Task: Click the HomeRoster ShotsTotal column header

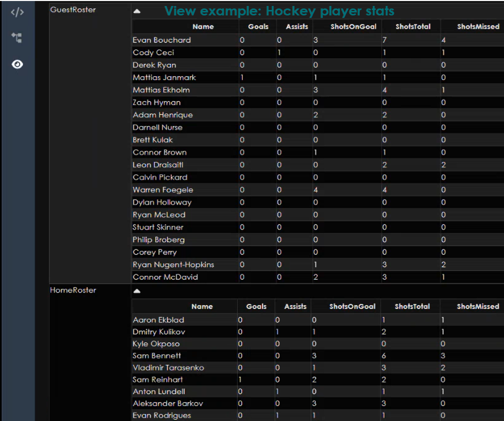Action: 412,307
